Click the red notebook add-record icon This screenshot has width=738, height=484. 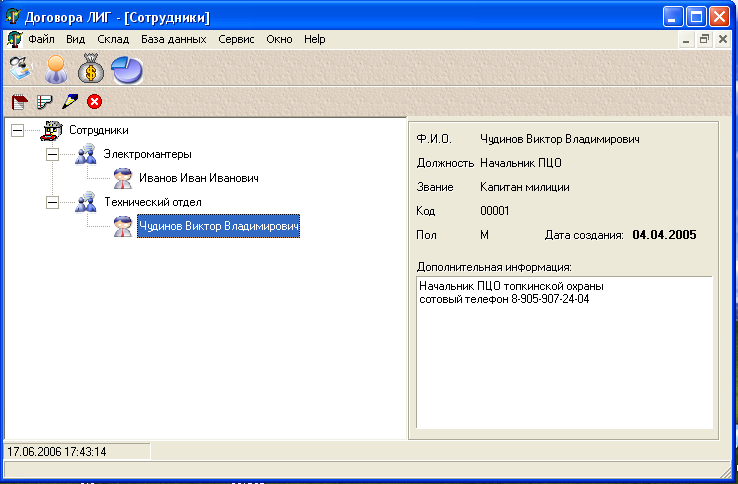20,102
